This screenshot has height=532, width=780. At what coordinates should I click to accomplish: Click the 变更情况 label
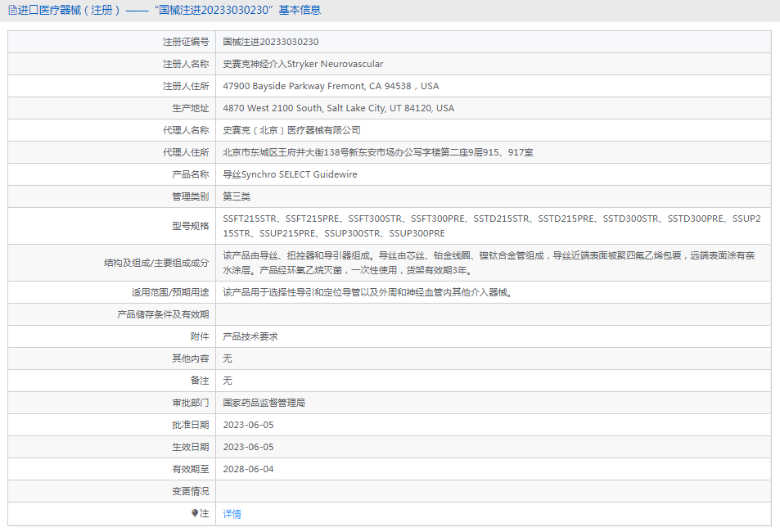click(x=191, y=491)
